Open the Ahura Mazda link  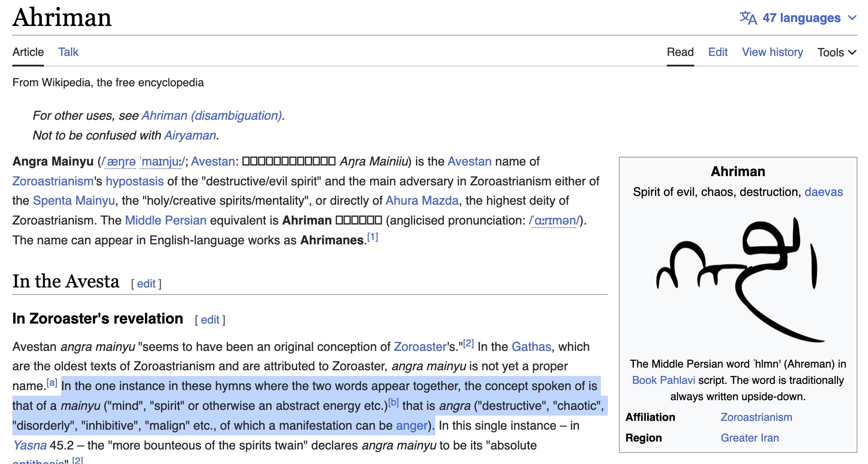coord(422,201)
